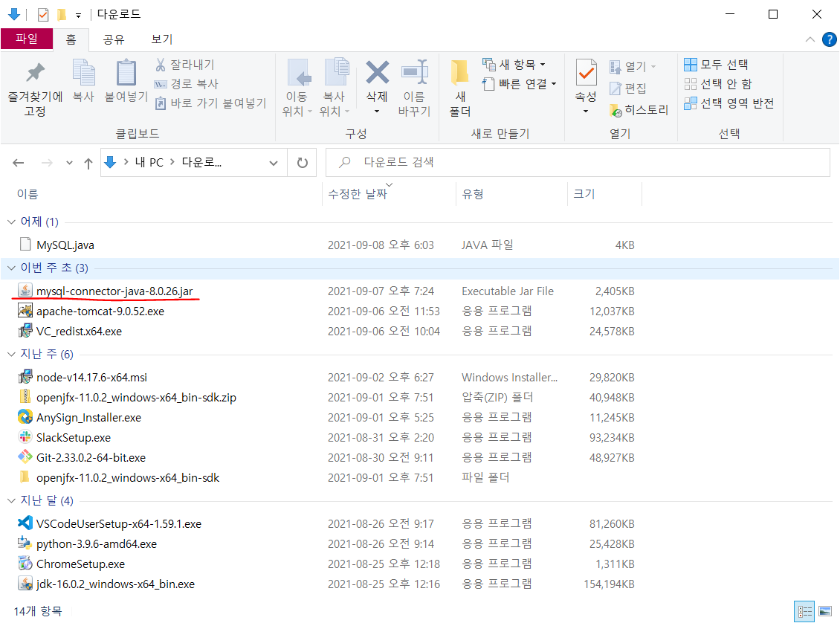Sort by 이름 (Name) column header
Viewport: 840px width, 623px height.
28,194
